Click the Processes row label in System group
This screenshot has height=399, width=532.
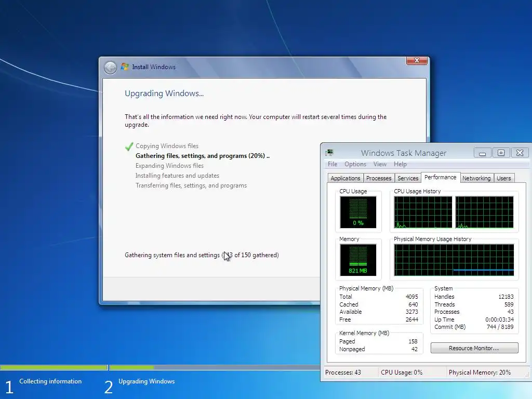click(447, 312)
